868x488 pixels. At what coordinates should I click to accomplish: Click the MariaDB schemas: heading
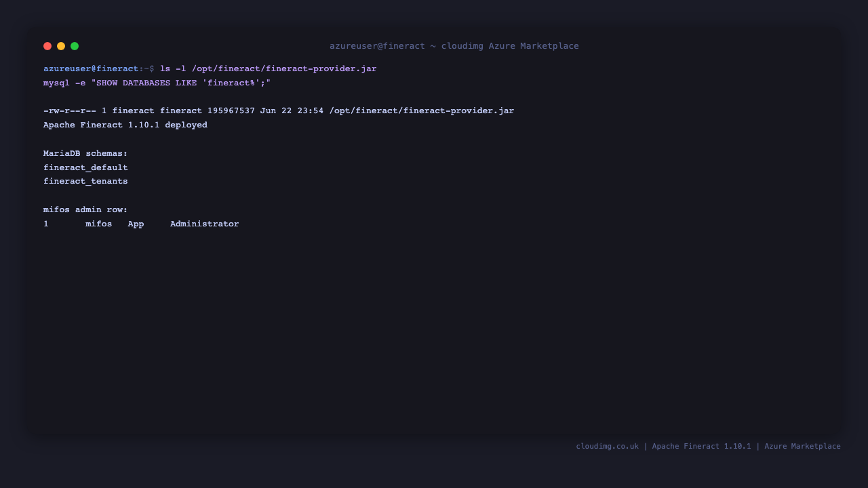coord(85,153)
